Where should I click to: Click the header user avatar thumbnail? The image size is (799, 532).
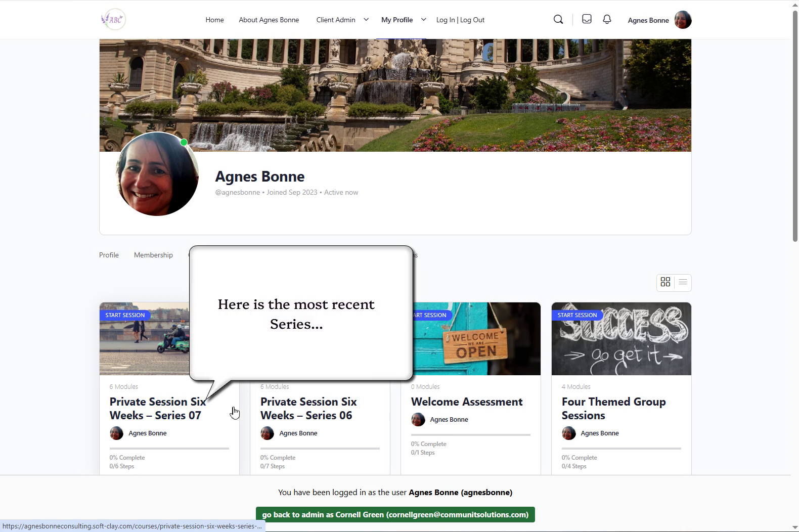tap(683, 20)
